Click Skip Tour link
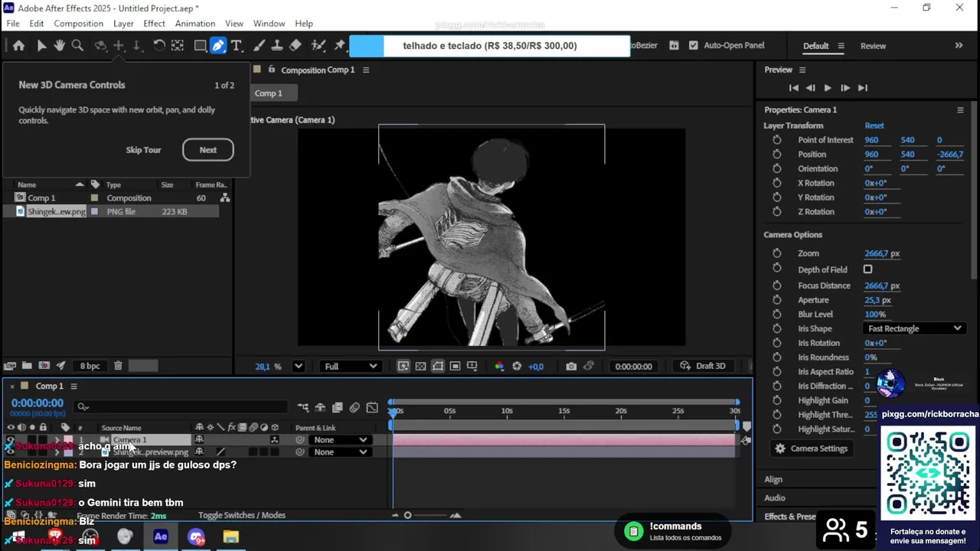980x551 pixels. click(143, 150)
